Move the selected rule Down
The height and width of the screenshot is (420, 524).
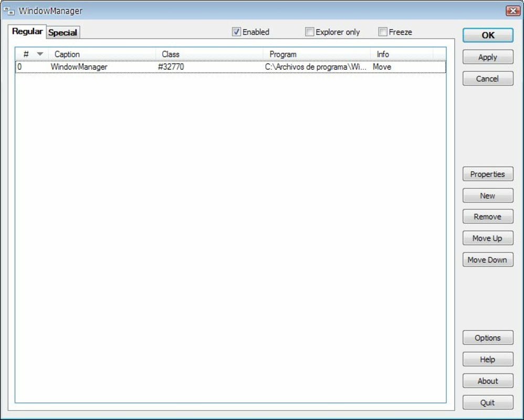point(488,259)
